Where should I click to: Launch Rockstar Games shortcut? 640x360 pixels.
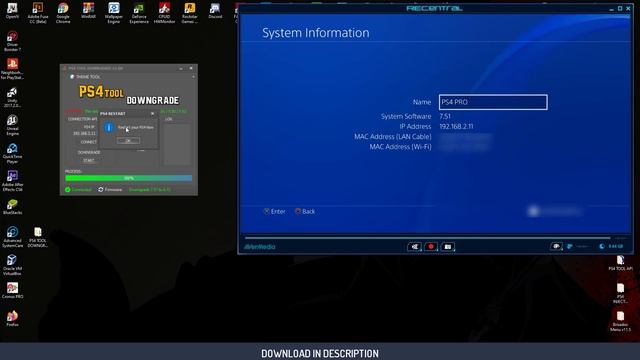[x=189, y=13]
